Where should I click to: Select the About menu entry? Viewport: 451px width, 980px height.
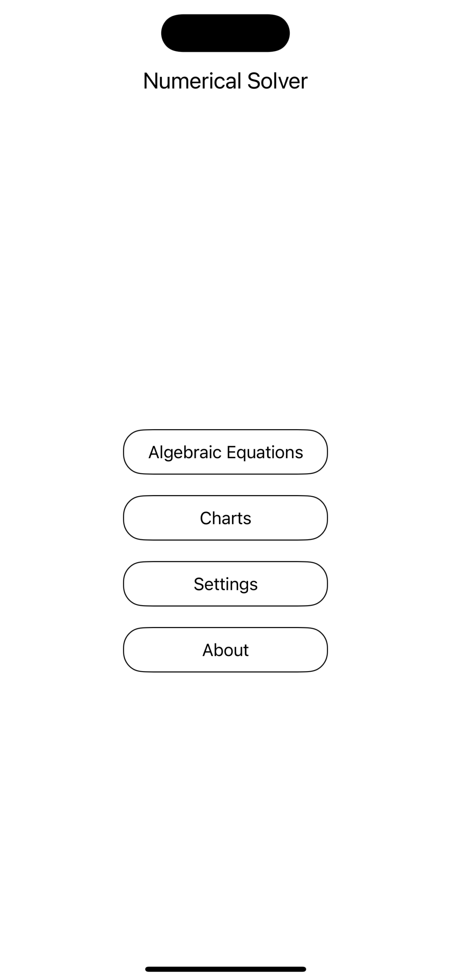(x=225, y=649)
